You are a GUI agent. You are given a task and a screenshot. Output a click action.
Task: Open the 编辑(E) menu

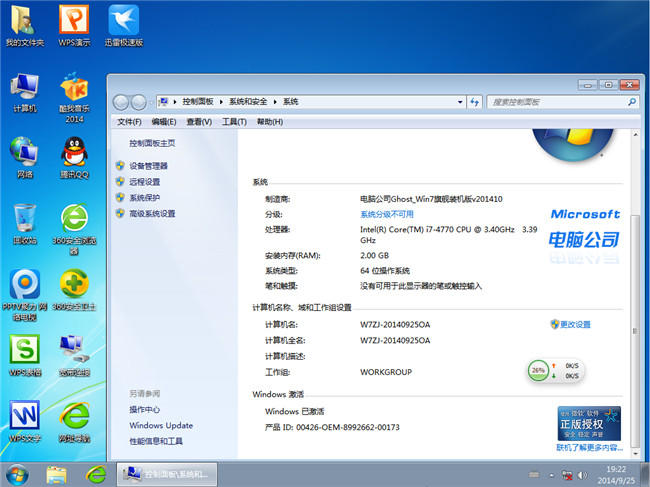point(164,122)
